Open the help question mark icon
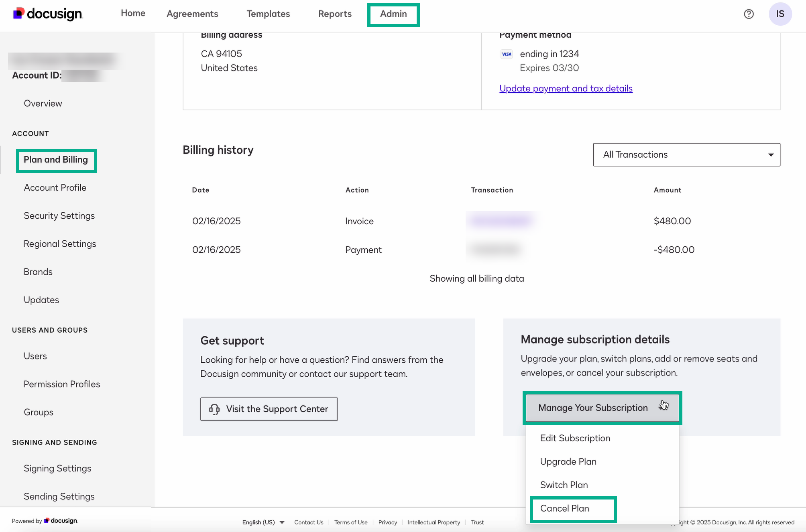This screenshot has height=532, width=806. pos(749,14)
